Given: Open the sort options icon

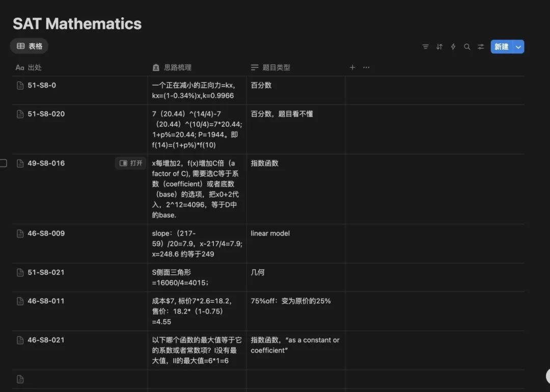Looking at the screenshot, I should 439,47.
